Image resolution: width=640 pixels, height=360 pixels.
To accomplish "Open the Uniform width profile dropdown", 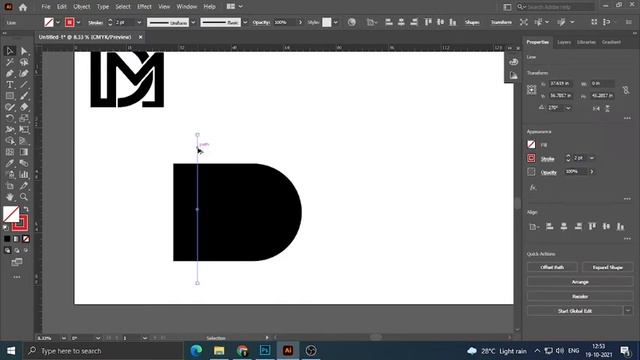I will pyautogui.click(x=193, y=22).
